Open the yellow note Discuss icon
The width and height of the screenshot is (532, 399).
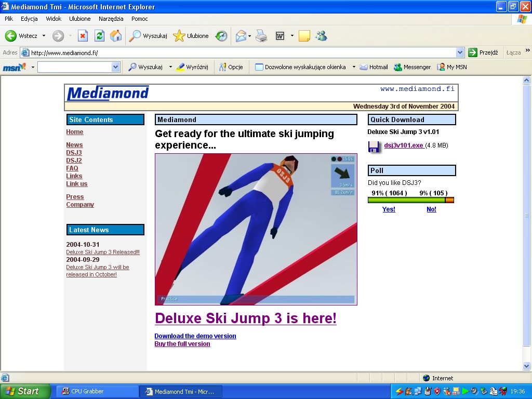point(304,36)
